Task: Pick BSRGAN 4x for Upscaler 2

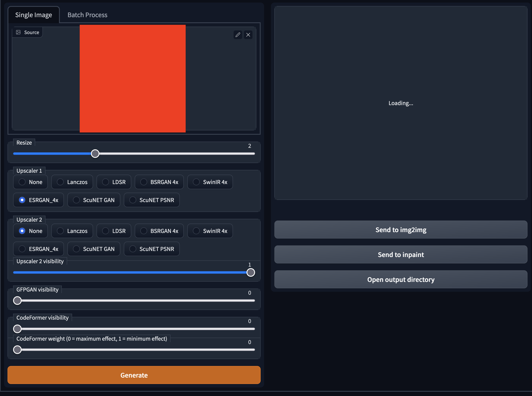Action: point(159,231)
